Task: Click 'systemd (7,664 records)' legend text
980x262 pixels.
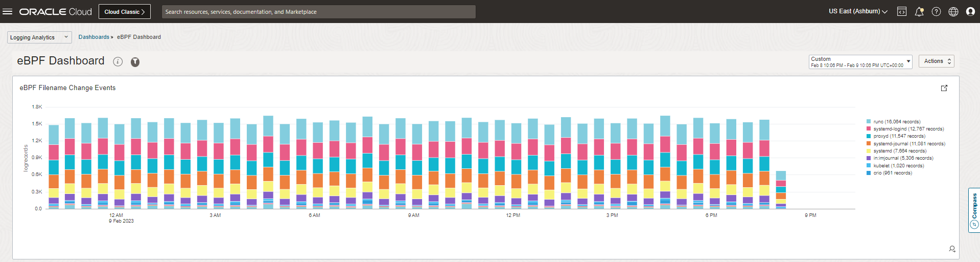Action: (900, 151)
